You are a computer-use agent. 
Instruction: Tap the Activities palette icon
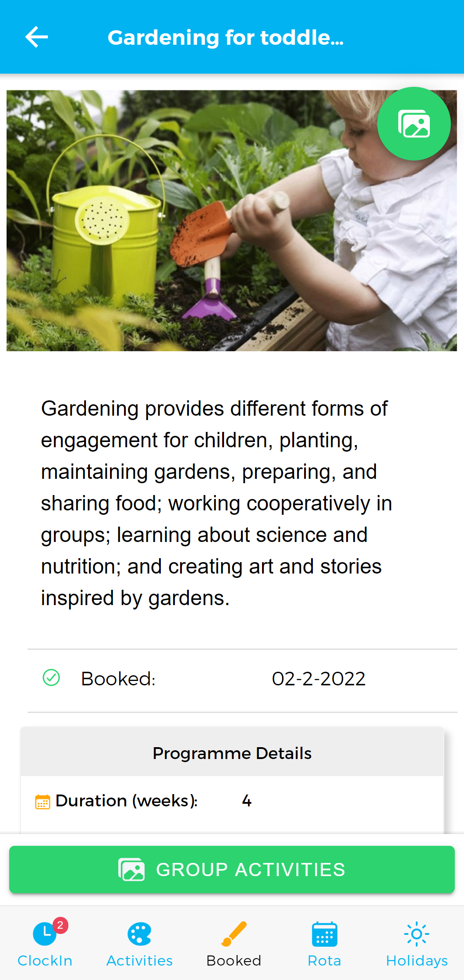(139, 934)
